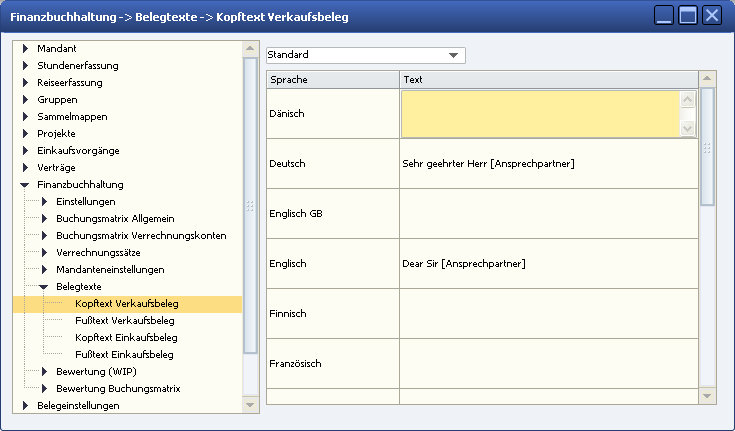
Task: Click the Dänisch text input field
Action: [x=540, y=113]
